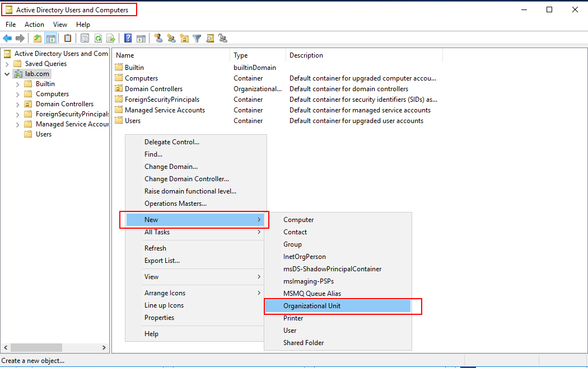Click the lab.com domain icon in tree
The height and width of the screenshot is (368, 588).
tap(18, 74)
